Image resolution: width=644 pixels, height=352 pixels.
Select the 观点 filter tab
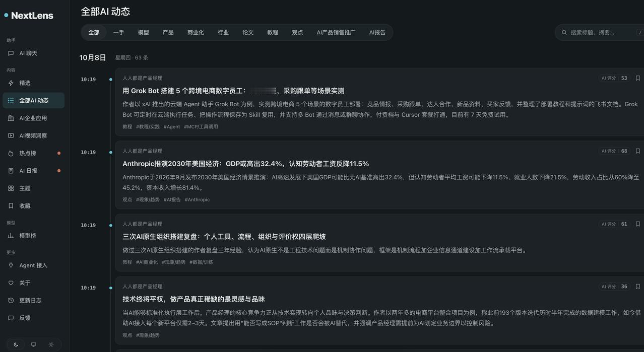point(297,32)
